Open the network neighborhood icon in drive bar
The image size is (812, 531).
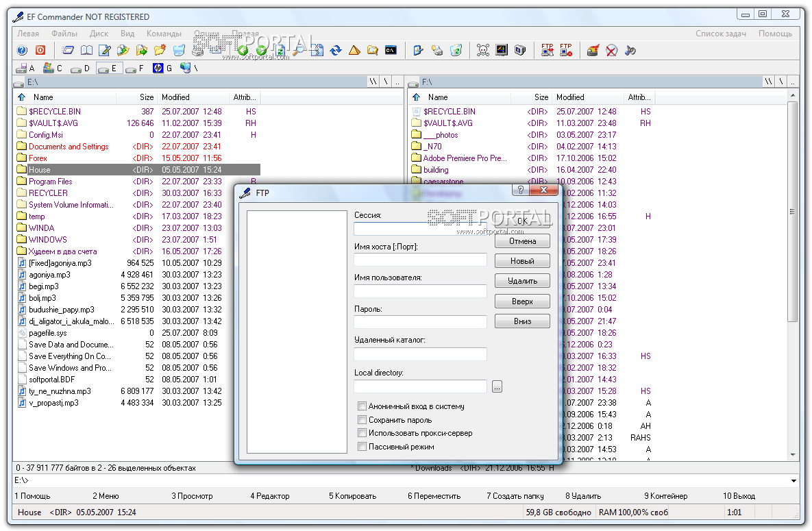click(x=188, y=68)
